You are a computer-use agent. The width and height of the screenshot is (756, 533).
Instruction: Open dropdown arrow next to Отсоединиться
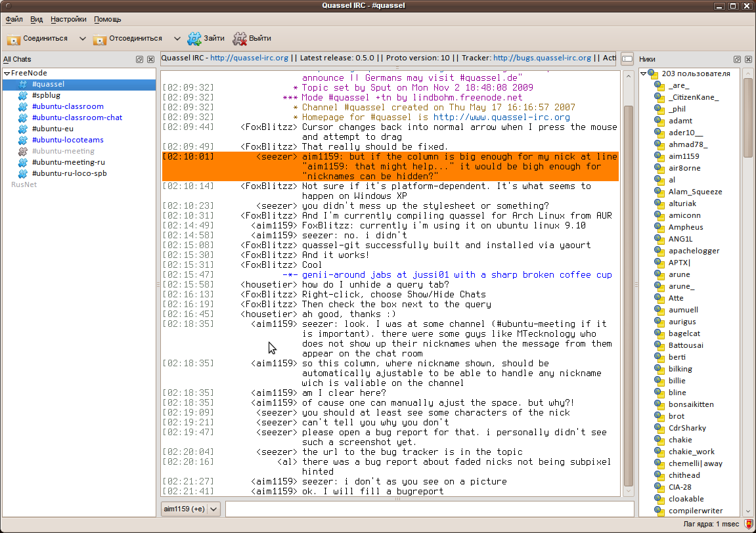pos(177,39)
